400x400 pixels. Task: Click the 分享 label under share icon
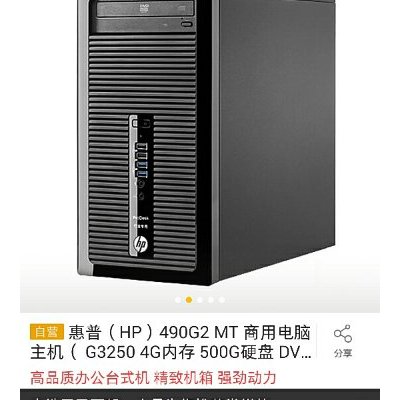point(343,353)
